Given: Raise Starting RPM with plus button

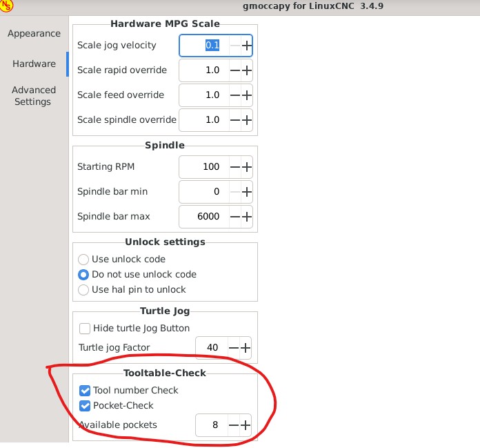Looking at the screenshot, I should tap(246, 167).
